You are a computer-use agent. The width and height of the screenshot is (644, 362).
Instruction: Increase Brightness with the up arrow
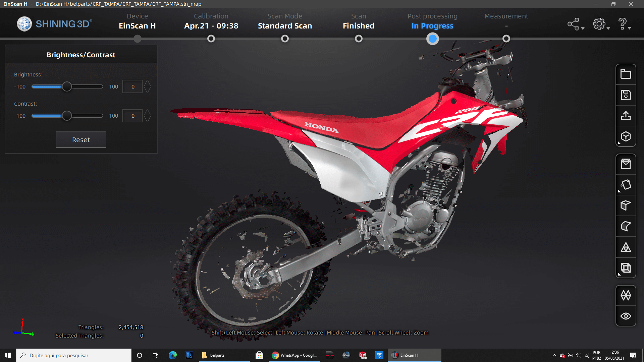[x=147, y=83]
